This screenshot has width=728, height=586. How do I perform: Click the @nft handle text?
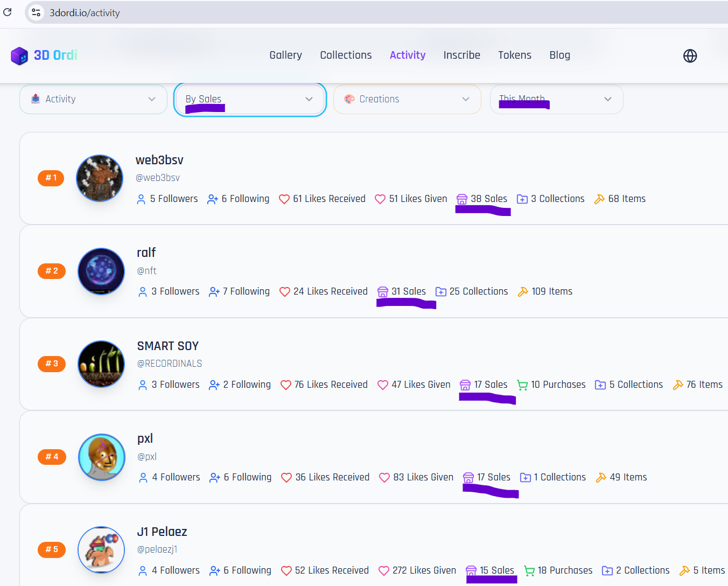pyautogui.click(x=146, y=271)
